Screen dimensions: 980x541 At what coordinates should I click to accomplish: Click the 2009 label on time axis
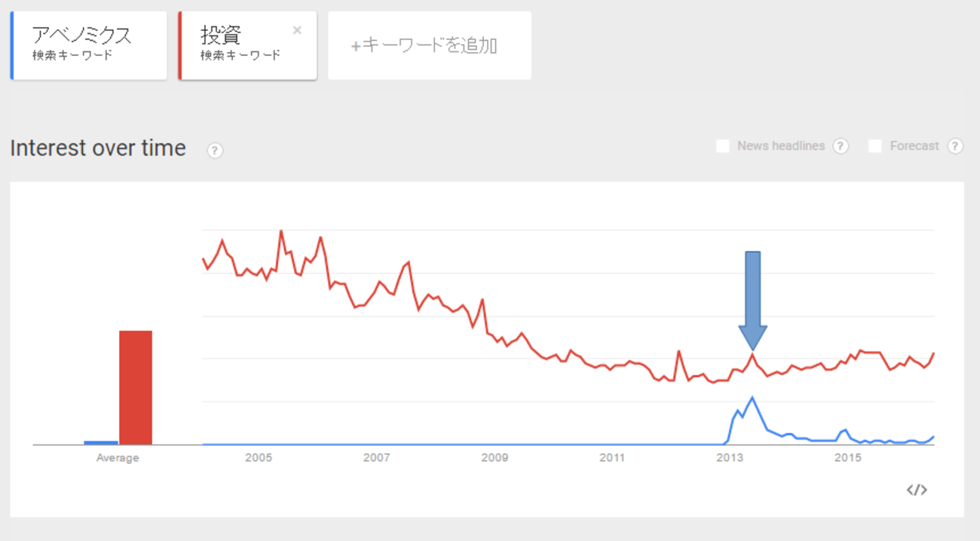pos(495,458)
